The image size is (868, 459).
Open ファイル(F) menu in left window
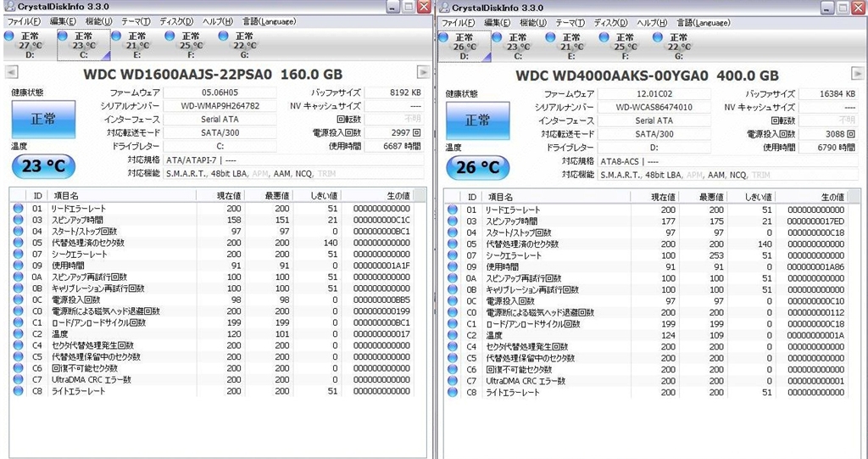coord(23,21)
